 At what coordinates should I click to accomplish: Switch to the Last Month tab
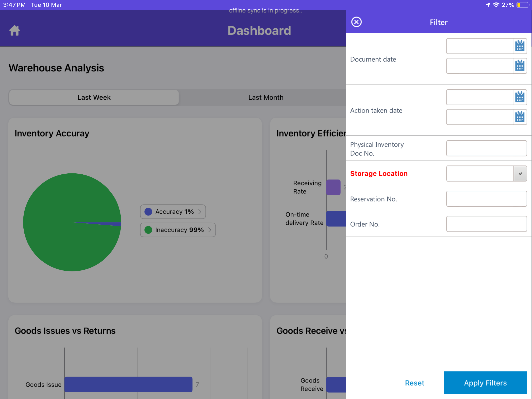[x=266, y=98]
